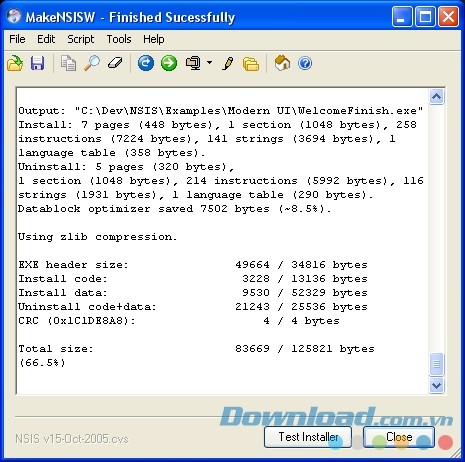Open help documentation with the question mark icon
The height and width of the screenshot is (462, 465).
305,63
